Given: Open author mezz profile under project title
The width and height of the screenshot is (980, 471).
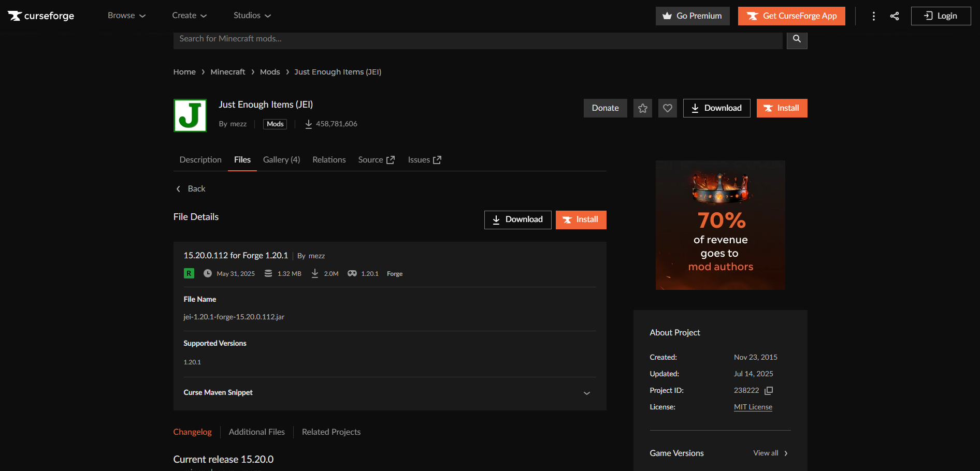Looking at the screenshot, I should click(x=238, y=124).
